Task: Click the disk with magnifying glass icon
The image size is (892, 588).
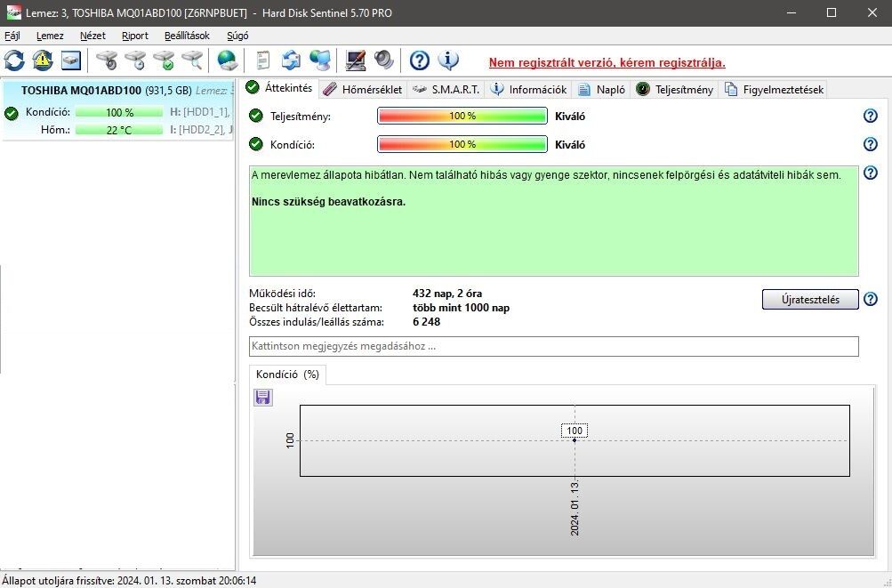Action: point(192,60)
